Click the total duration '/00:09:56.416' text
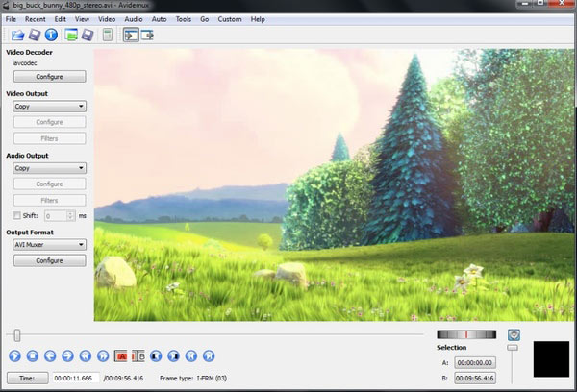The height and width of the screenshot is (392, 577). pyautogui.click(x=123, y=378)
